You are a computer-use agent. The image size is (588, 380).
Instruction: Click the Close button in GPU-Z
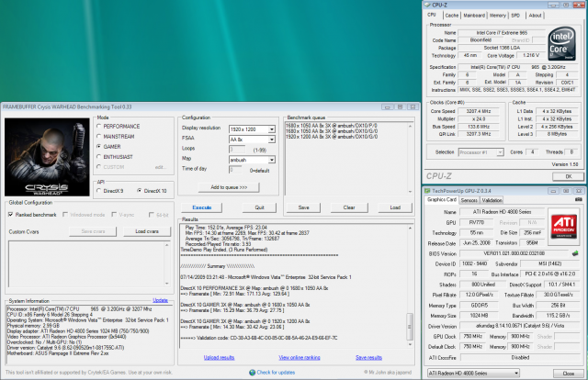tap(569, 374)
